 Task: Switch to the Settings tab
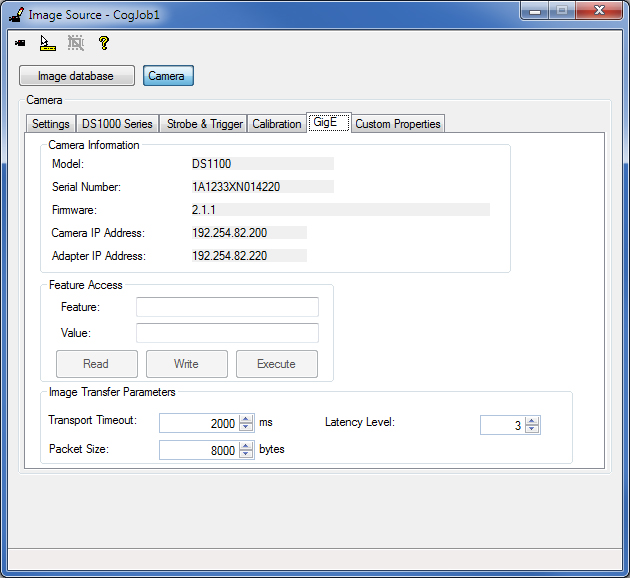[51, 124]
